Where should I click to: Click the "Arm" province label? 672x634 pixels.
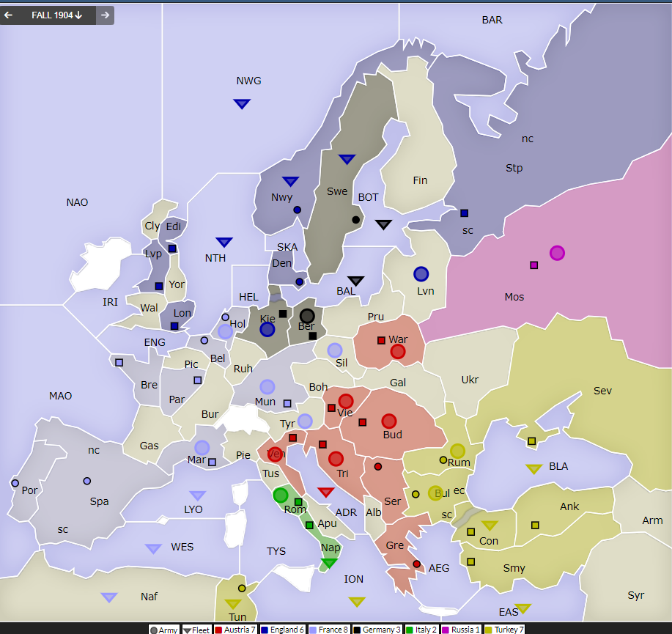[x=652, y=520]
